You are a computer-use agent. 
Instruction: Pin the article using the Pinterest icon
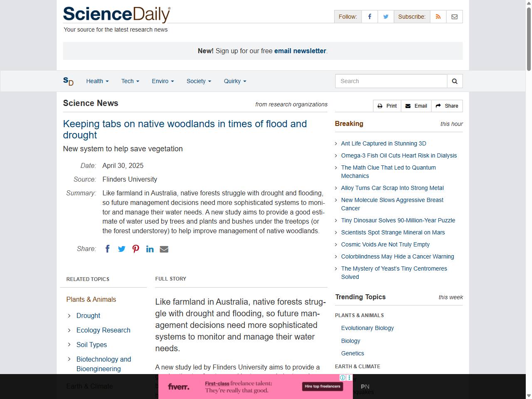tap(135, 249)
